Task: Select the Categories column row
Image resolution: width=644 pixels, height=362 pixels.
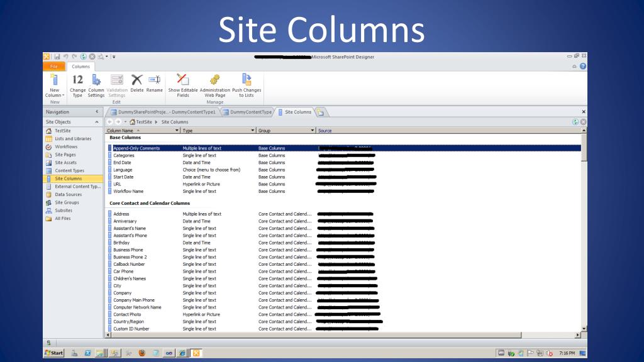Action: (x=344, y=156)
